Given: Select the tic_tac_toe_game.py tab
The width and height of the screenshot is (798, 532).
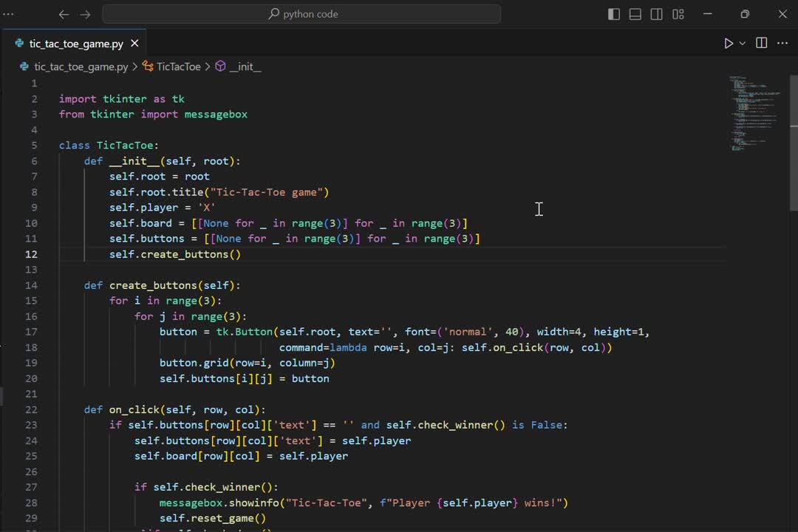Looking at the screenshot, I should (x=75, y=44).
